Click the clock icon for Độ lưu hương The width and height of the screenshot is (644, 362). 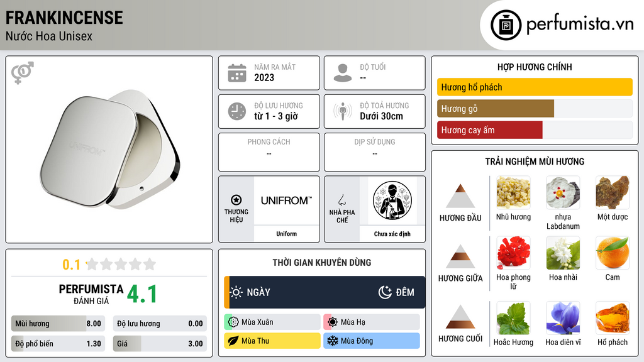tap(237, 111)
